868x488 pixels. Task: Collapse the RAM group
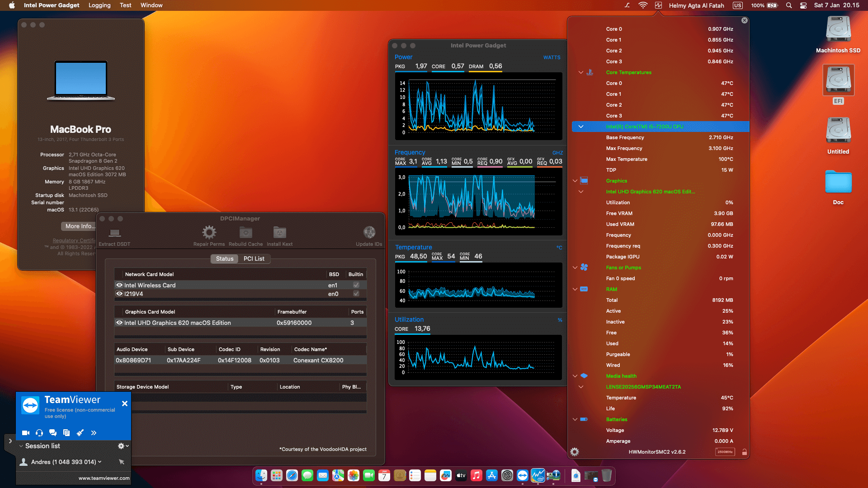(575, 289)
